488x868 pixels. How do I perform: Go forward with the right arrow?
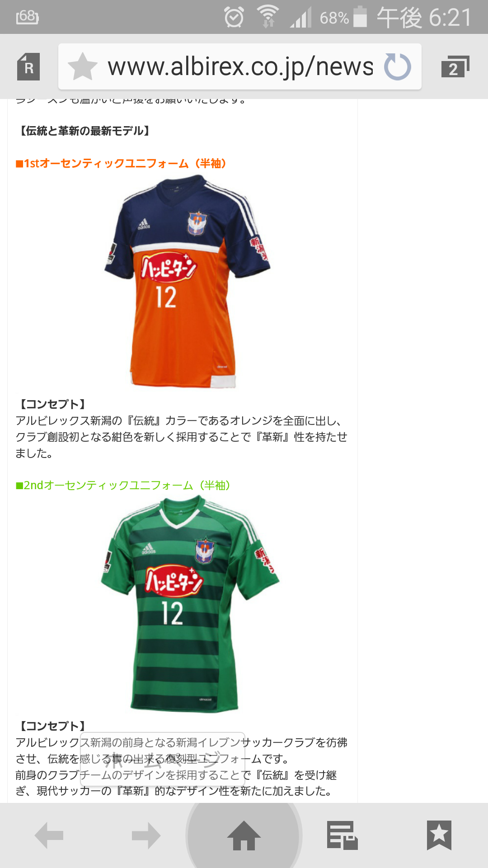tap(146, 835)
